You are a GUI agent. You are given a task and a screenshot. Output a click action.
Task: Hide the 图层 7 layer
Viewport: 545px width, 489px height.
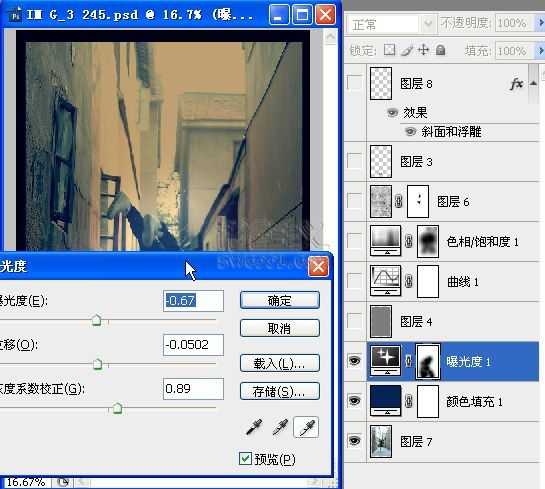pyautogui.click(x=355, y=441)
